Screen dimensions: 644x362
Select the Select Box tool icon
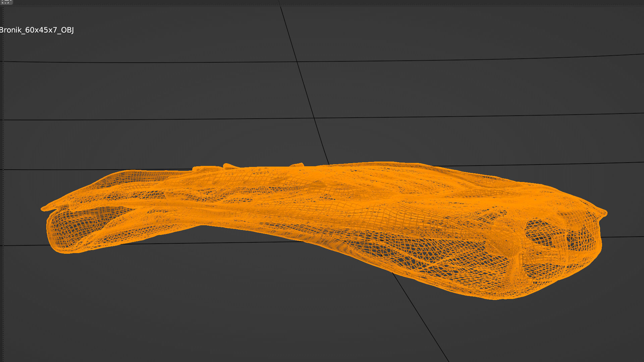[x=6, y=2]
